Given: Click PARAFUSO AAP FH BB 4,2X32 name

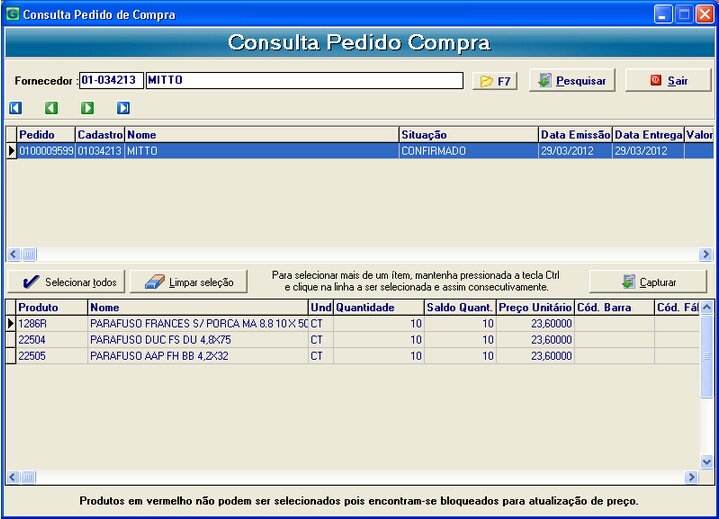Looking at the screenshot, I should [x=159, y=356].
